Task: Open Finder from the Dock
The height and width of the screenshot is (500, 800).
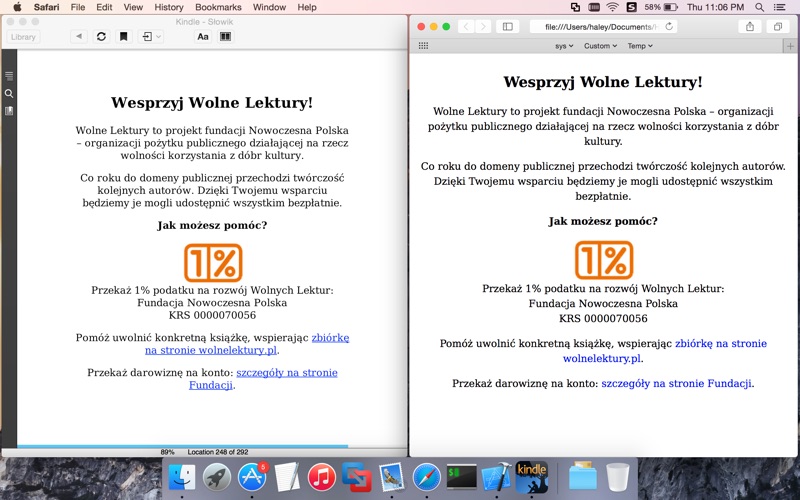Action: tap(182, 477)
